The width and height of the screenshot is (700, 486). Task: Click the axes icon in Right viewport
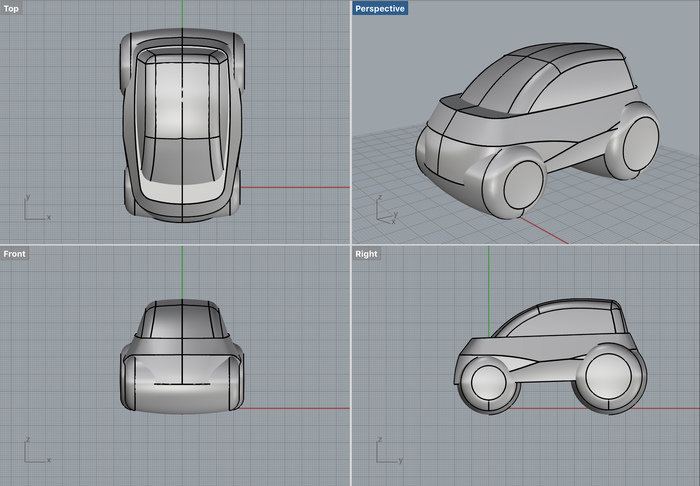coord(384,451)
